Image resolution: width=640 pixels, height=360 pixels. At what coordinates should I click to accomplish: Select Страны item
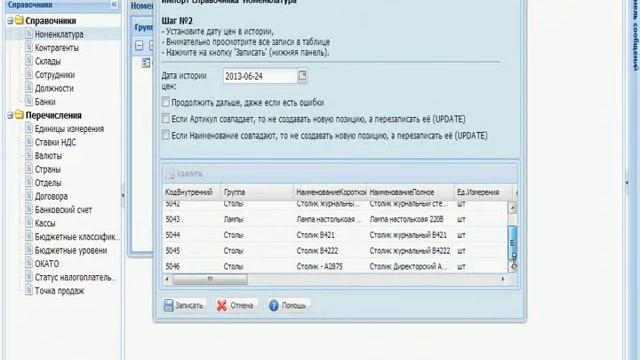coord(47,169)
